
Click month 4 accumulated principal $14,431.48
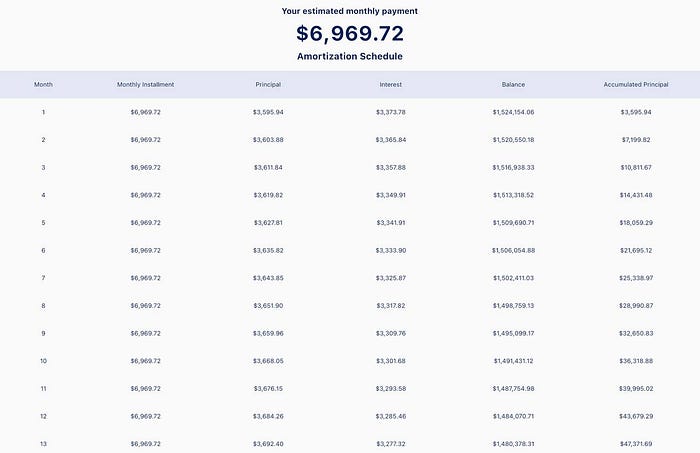636,195
